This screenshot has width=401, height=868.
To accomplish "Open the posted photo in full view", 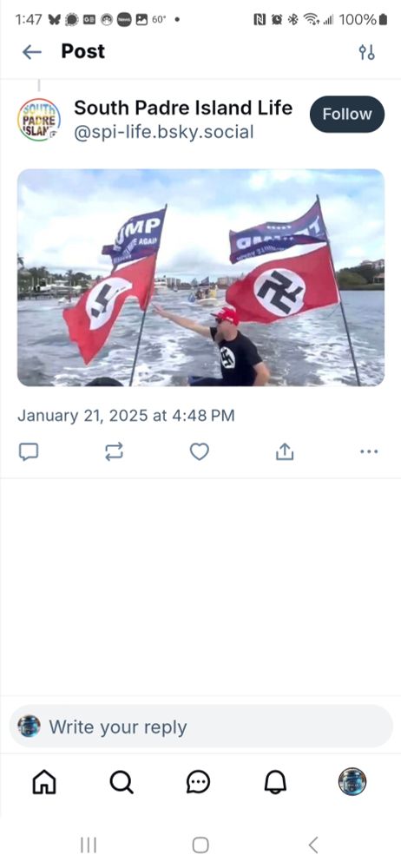I will (200, 278).
